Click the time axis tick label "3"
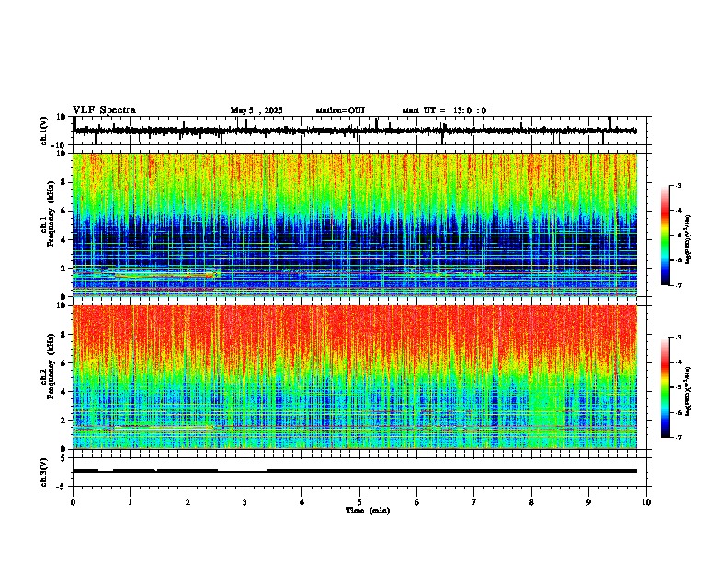This screenshot has height=563, width=728. pos(245,502)
